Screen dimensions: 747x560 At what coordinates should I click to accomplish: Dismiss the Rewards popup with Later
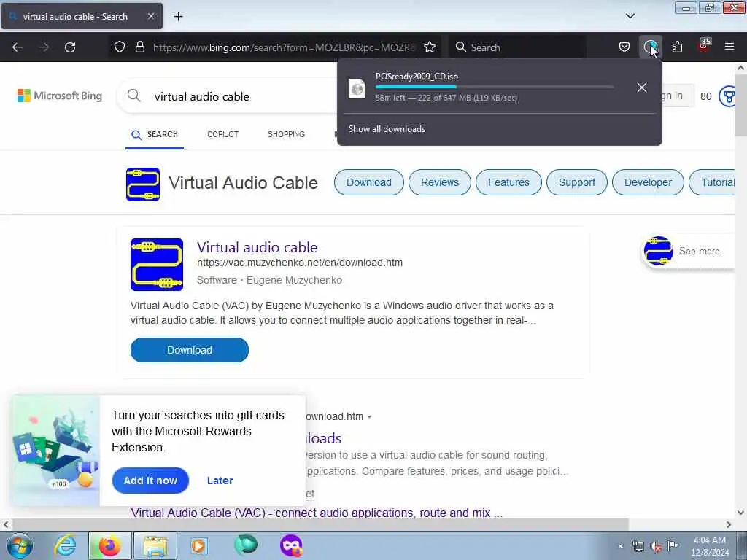[x=220, y=481]
